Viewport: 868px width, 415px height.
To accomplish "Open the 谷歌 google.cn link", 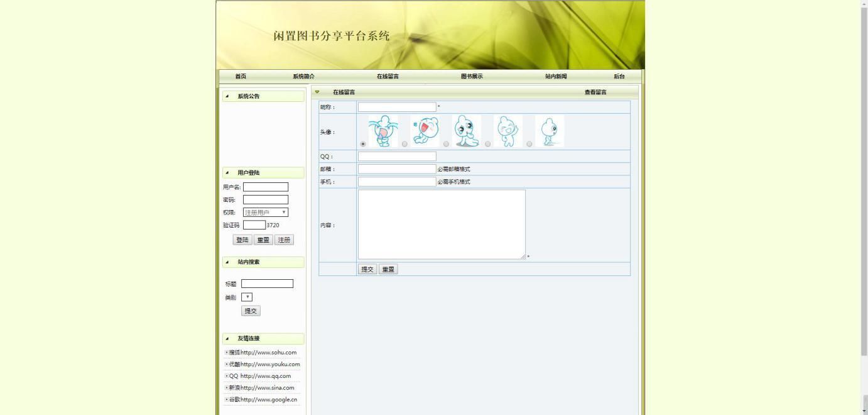I will pos(263,399).
